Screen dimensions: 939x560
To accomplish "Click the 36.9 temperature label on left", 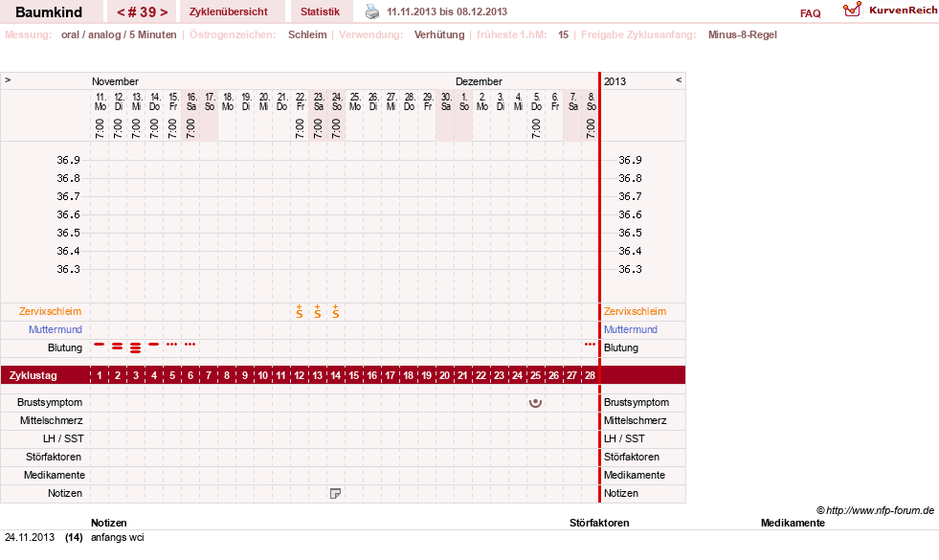I will (68, 160).
